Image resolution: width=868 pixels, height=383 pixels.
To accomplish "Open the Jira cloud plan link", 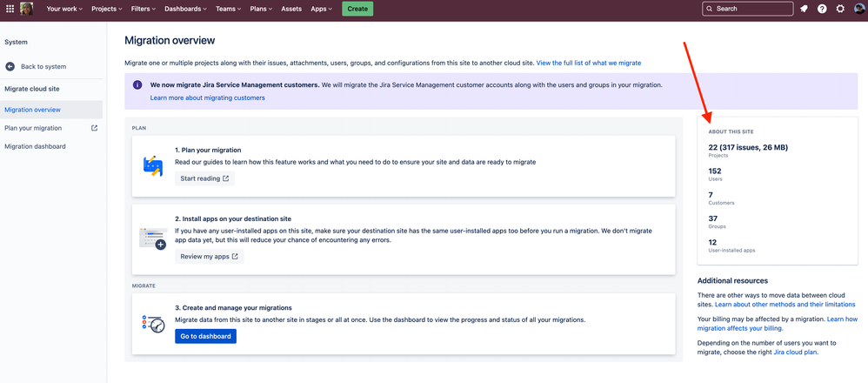I will click(794, 352).
